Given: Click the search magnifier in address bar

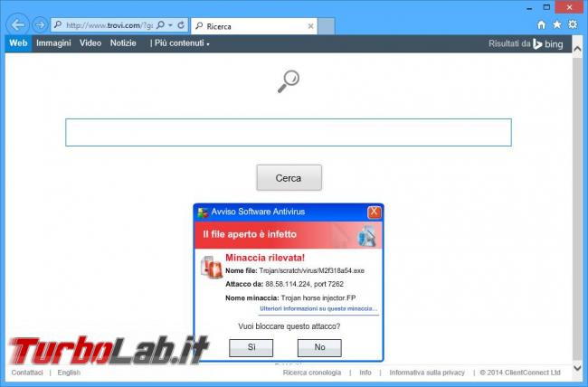Looking at the screenshot, I should (x=160, y=25).
